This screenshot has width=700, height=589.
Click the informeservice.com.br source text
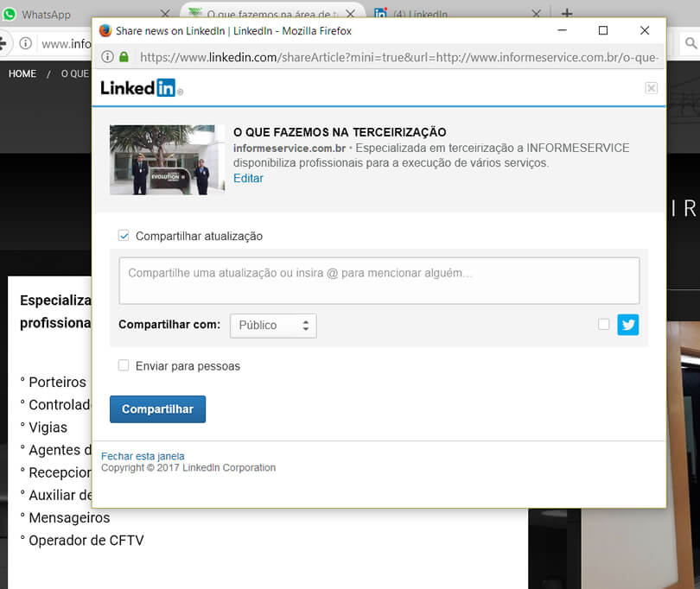tap(290, 149)
